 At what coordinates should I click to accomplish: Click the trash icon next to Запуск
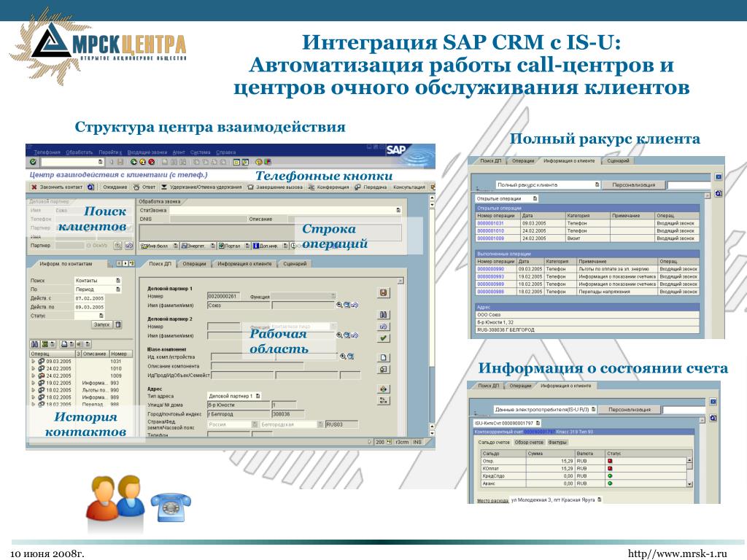pos(118,324)
